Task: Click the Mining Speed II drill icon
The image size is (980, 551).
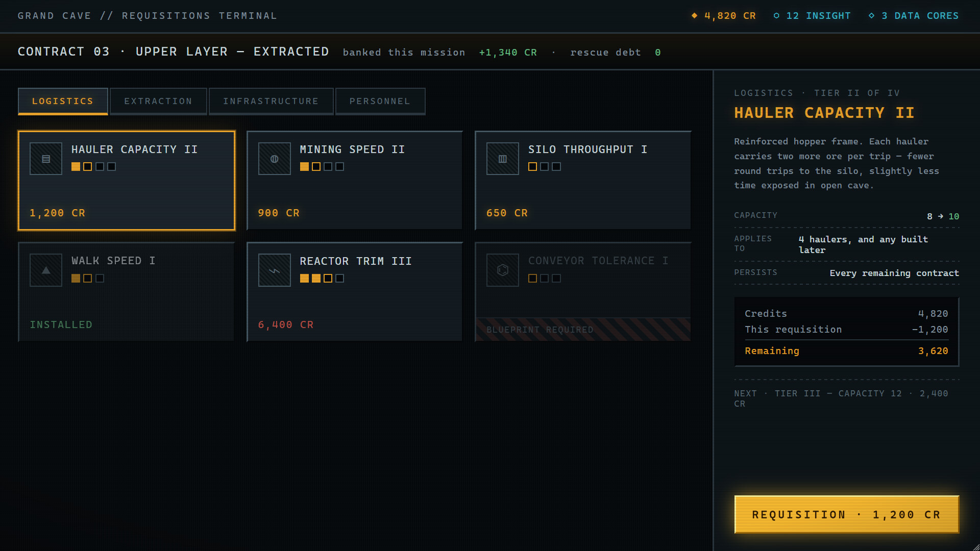Action: click(275, 159)
